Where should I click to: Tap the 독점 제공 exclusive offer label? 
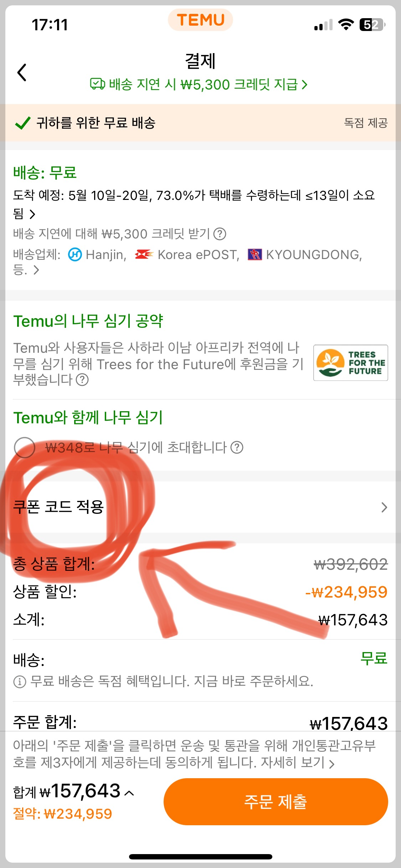pyautogui.click(x=366, y=123)
